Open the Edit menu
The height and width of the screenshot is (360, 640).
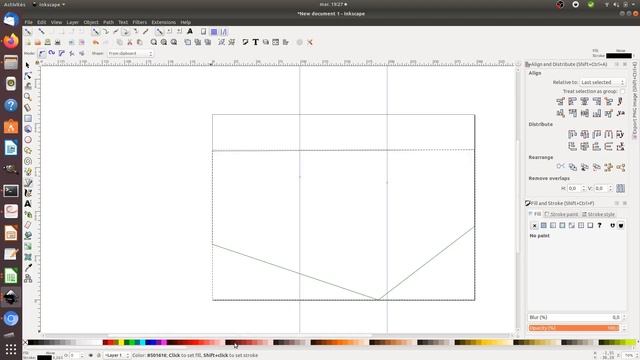click(42, 22)
